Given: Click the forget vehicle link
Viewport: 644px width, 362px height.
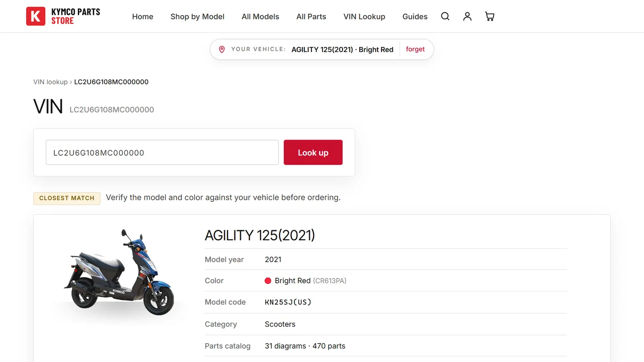Looking at the screenshot, I should pyautogui.click(x=415, y=49).
